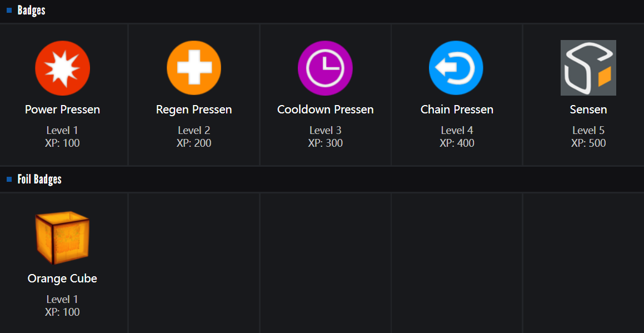Click the Cooldown Pressen title text
644x333 pixels.
[325, 110]
